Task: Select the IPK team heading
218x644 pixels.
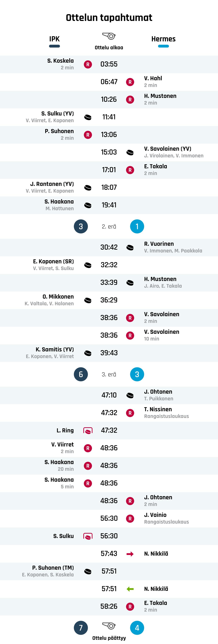Action: (x=54, y=39)
